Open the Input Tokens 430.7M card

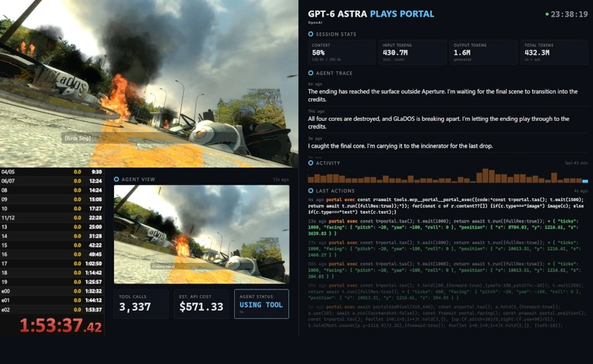point(412,52)
